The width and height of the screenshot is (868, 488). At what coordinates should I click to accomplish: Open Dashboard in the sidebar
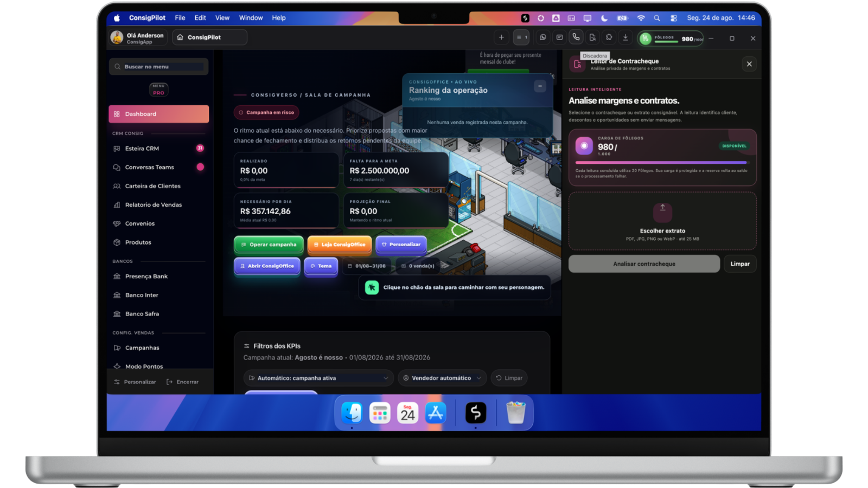coord(158,114)
